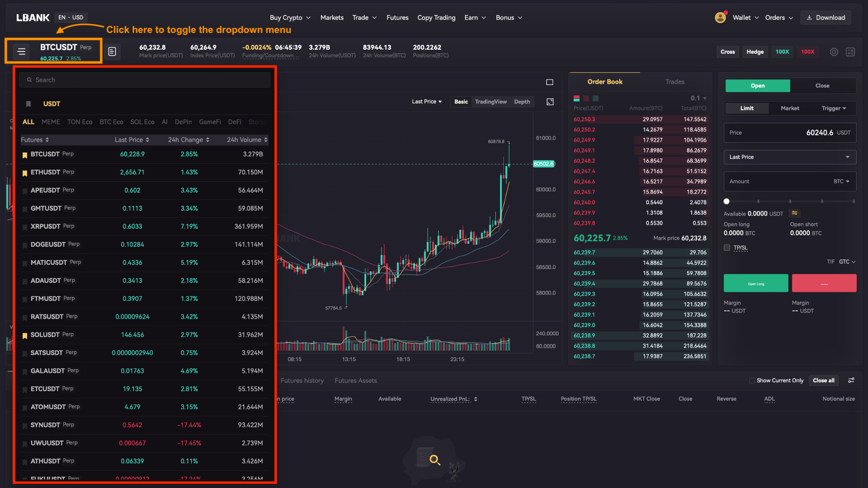This screenshot has width=868, height=488.
Task: Switch chart to Basic mode
Action: pyautogui.click(x=461, y=102)
